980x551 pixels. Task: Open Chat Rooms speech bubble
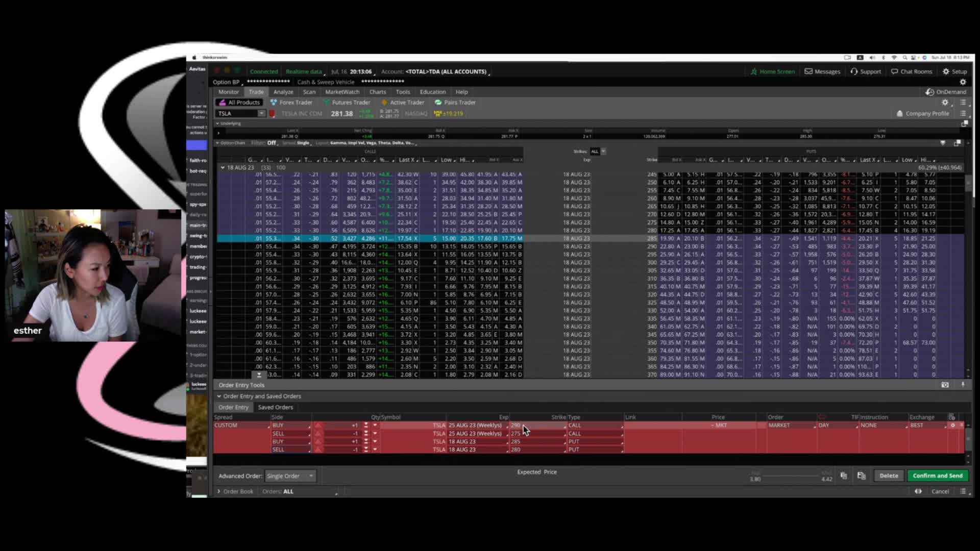coord(894,71)
